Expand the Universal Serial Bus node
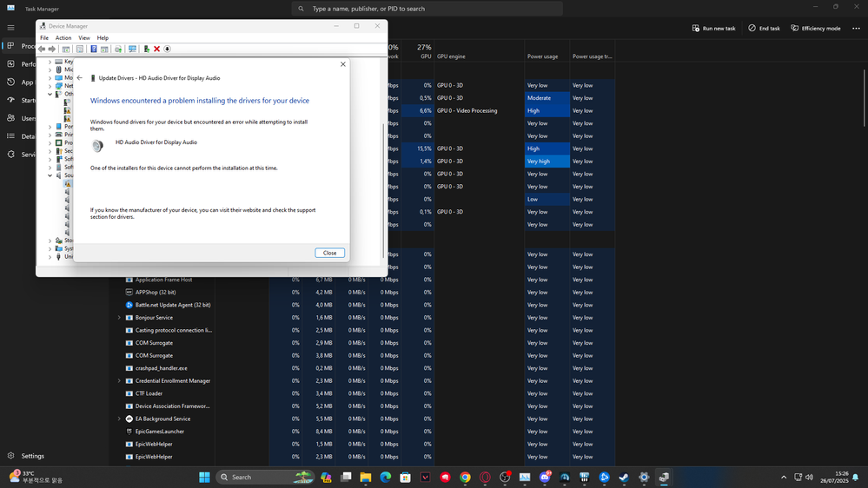The width and height of the screenshot is (868, 488). pyautogui.click(x=50, y=257)
